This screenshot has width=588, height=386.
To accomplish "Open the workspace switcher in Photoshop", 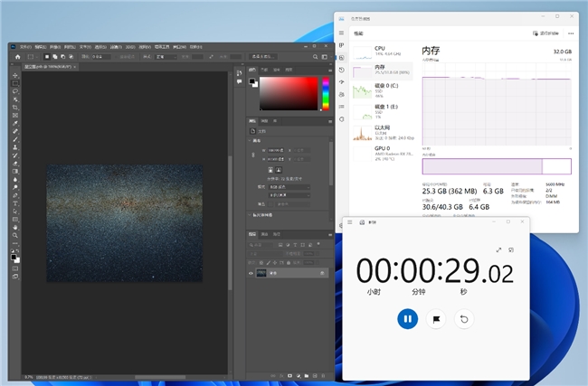I will click(x=325, y=57).
